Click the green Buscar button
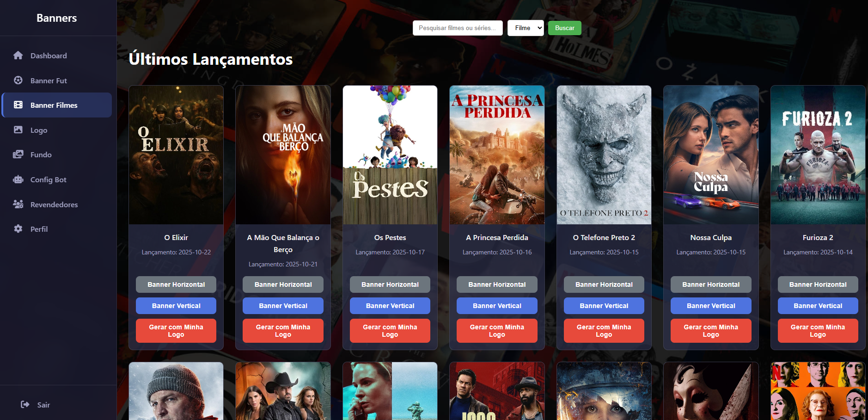The width and height of the screenshot is (868, 420). tap(564, 28)
